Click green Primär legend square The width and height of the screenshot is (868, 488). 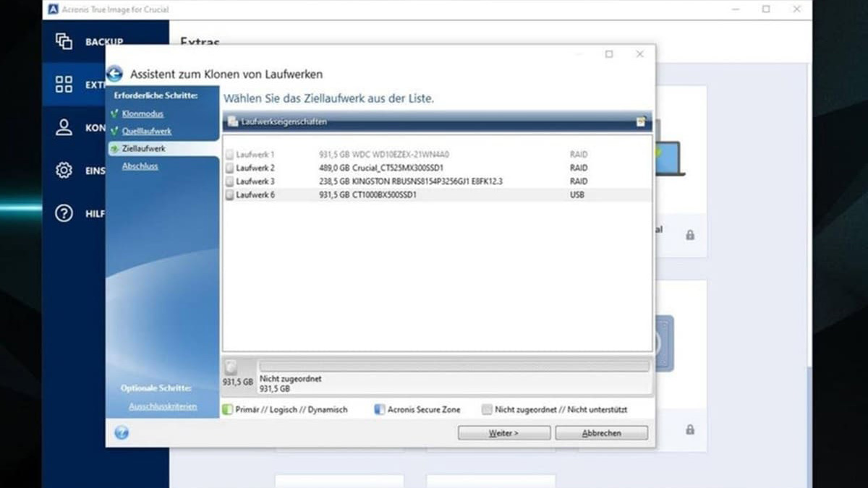tap(228, 409)
